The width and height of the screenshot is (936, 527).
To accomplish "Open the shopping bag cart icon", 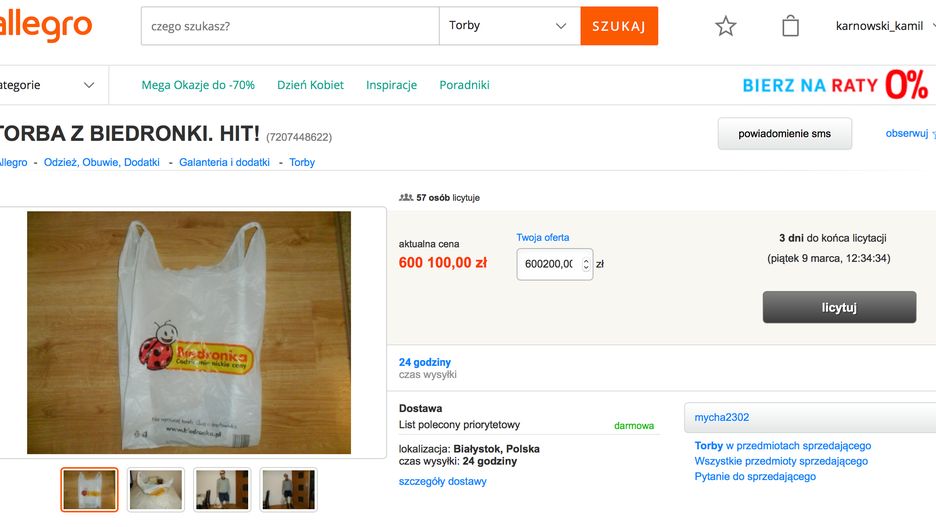I will 790,26.
